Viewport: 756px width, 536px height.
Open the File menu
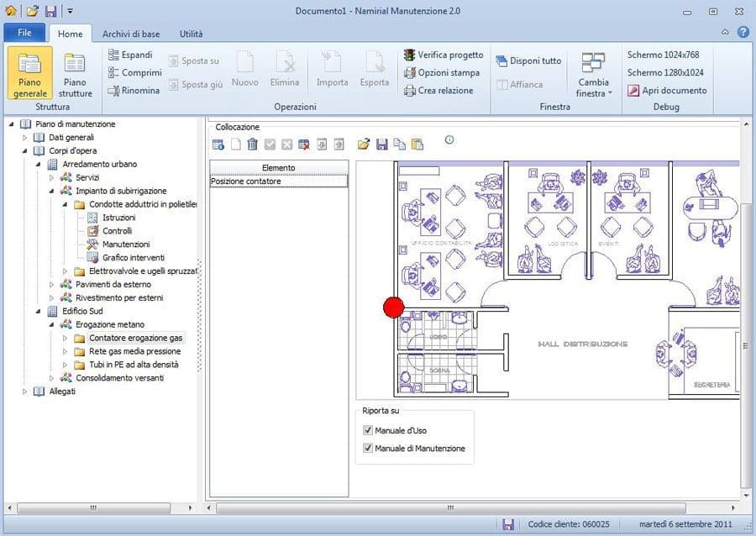coord(24,34)
